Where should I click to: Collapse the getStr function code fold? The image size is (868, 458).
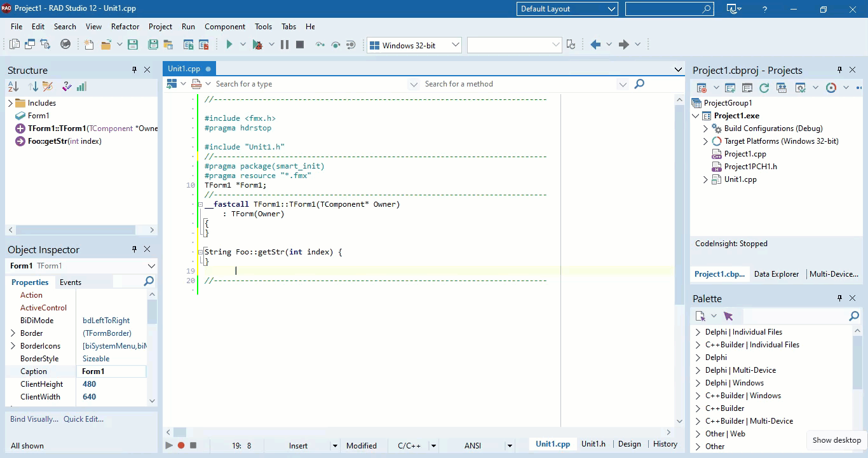coord(201,252)
